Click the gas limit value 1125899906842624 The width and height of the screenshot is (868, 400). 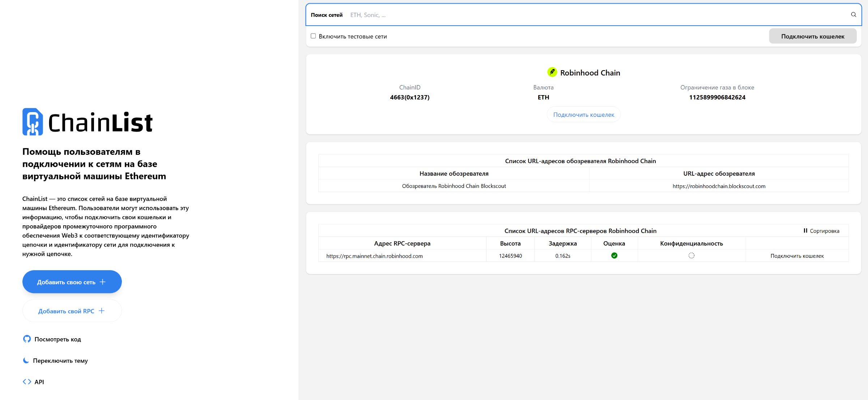pyautogui.click(x=717, y=97)
